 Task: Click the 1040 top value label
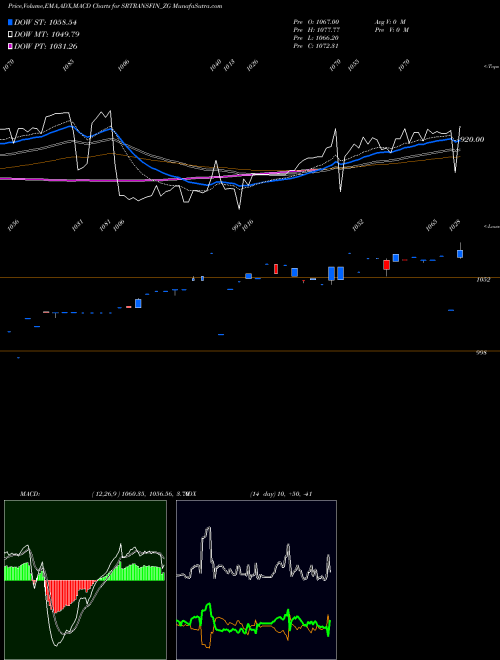tap(215, 65)
